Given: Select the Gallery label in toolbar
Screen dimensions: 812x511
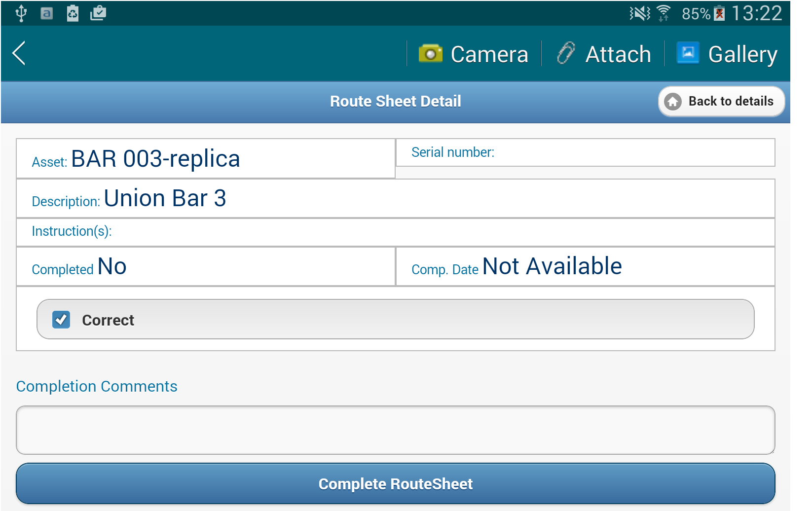Looking at the screenshot, I should tap(742, 54).
